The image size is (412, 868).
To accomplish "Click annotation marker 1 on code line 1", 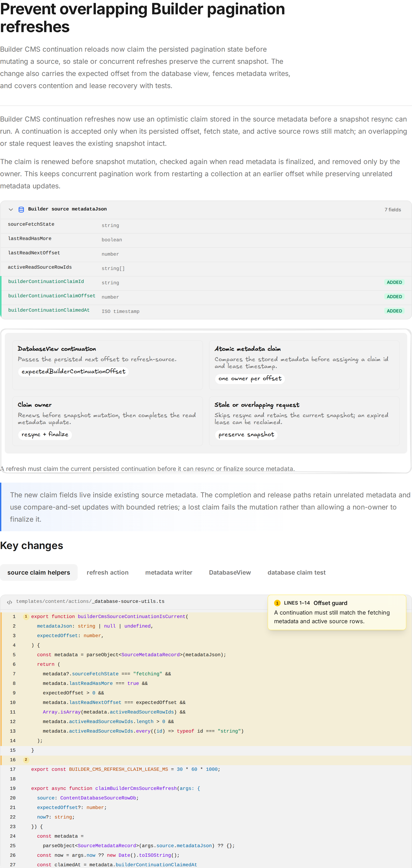I will [26, 616].
